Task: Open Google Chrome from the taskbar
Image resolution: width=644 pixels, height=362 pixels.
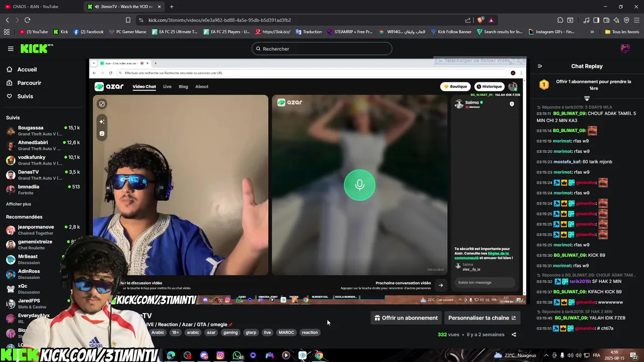Action: click(318, 355)
